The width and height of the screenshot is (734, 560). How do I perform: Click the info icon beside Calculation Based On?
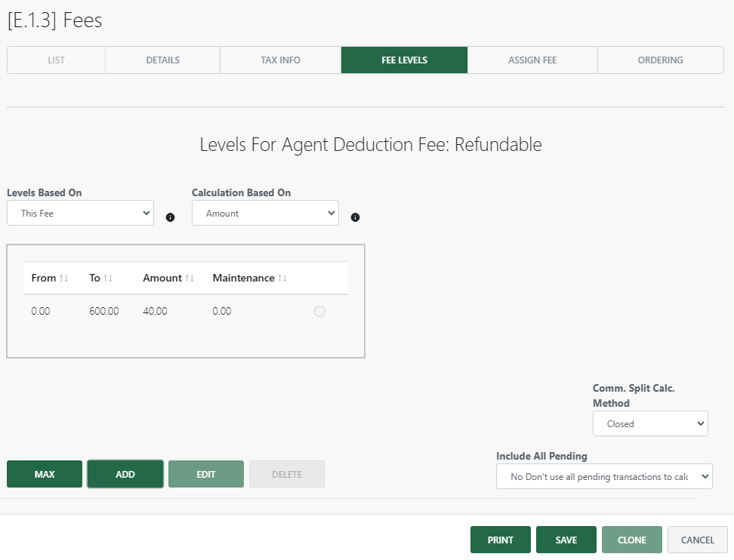(355, 217)
